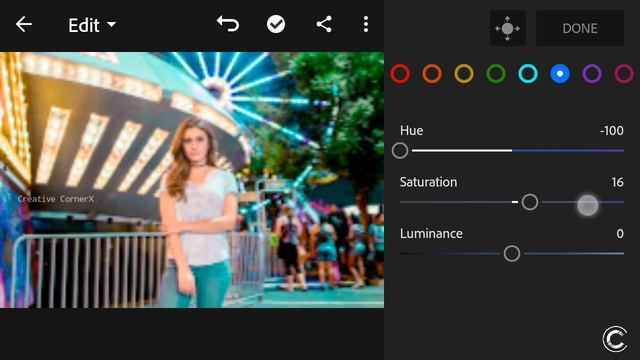This screenshot has width=640, height=360.
Task: Click the Hue label
Action: pyautogui.click(x=411, y=131)
